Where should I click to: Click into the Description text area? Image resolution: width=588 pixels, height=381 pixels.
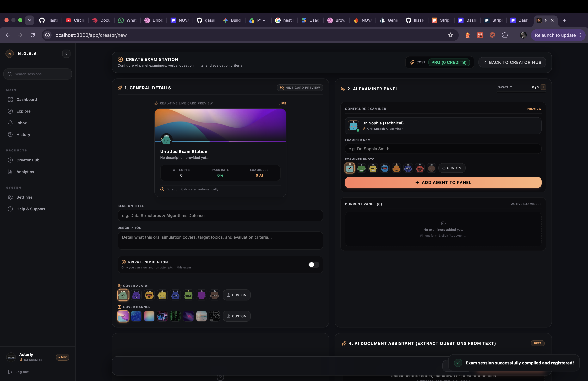pyautogui.click(x=220, y=241)
